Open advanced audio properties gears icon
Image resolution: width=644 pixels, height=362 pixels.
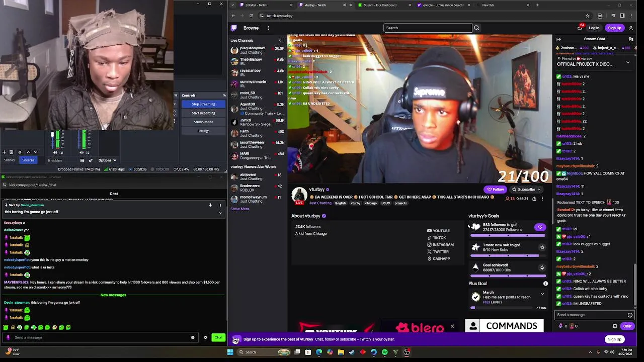[91, 160]
